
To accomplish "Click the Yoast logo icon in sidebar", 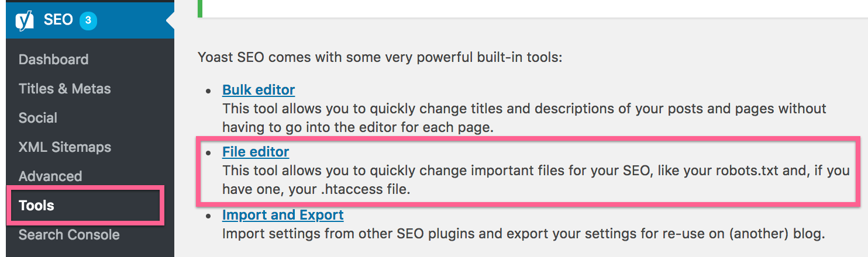I will (x=25, y=20).
